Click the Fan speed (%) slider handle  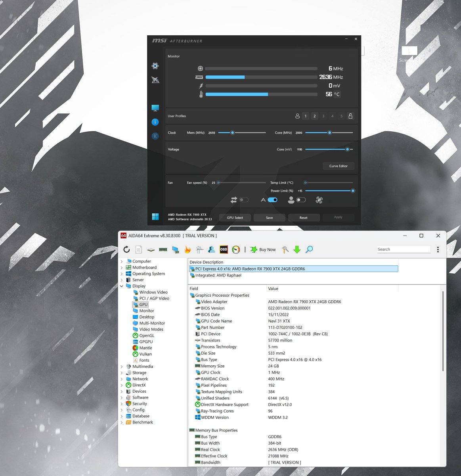(218, 182)
